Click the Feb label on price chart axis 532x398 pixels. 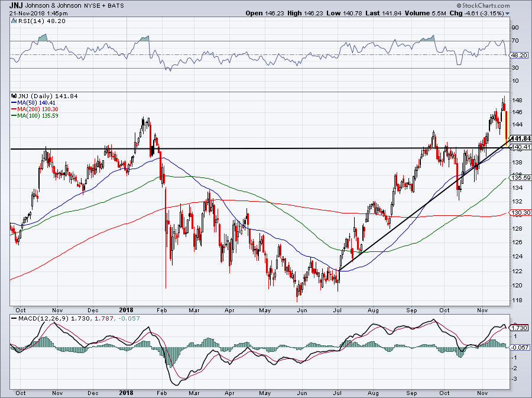click(x=162, y=310)
